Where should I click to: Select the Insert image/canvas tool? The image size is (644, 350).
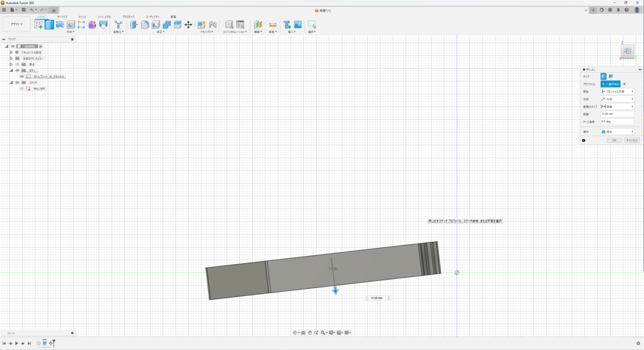(298, 25)
